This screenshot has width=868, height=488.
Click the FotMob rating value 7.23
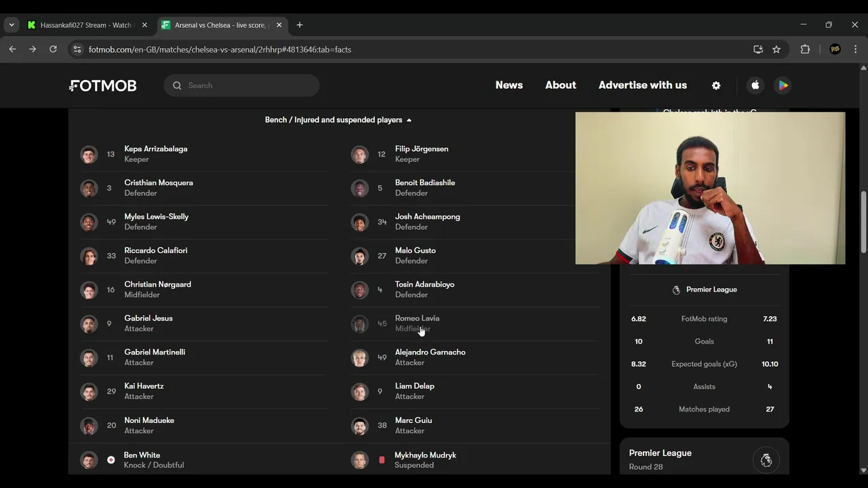tap(770, 319)
